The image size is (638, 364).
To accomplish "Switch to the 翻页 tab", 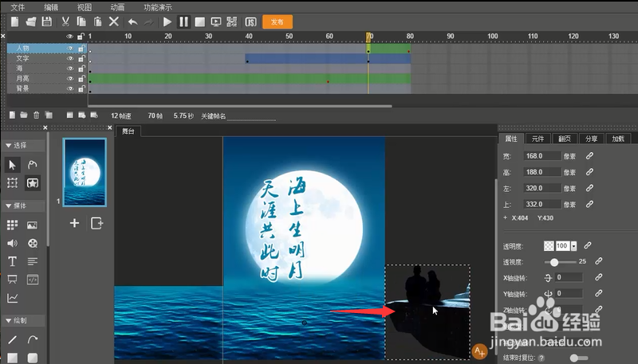I will [x=565, y=139].
